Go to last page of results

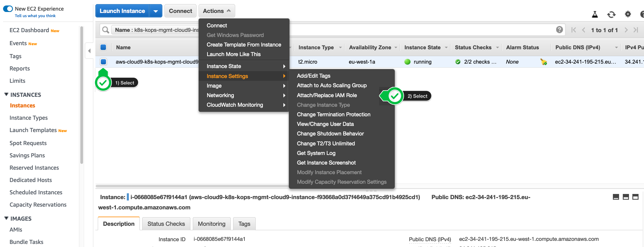[636, 30]
